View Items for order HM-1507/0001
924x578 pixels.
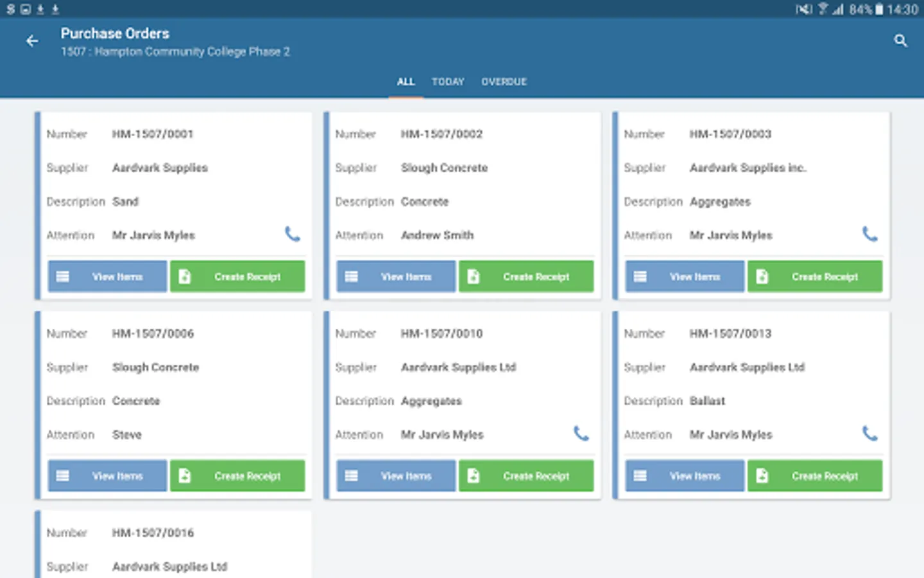pyautogui.click(x=107, y=277)
